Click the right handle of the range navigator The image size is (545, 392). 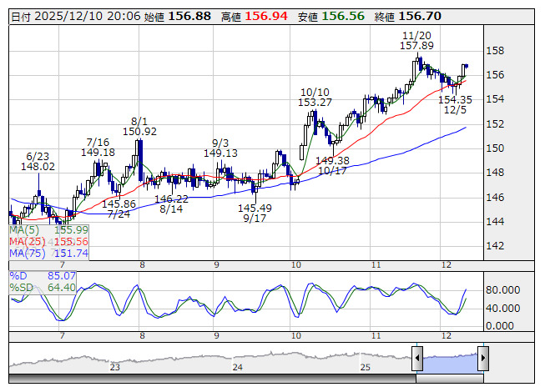pyautogui.click(x=483, y=358)
